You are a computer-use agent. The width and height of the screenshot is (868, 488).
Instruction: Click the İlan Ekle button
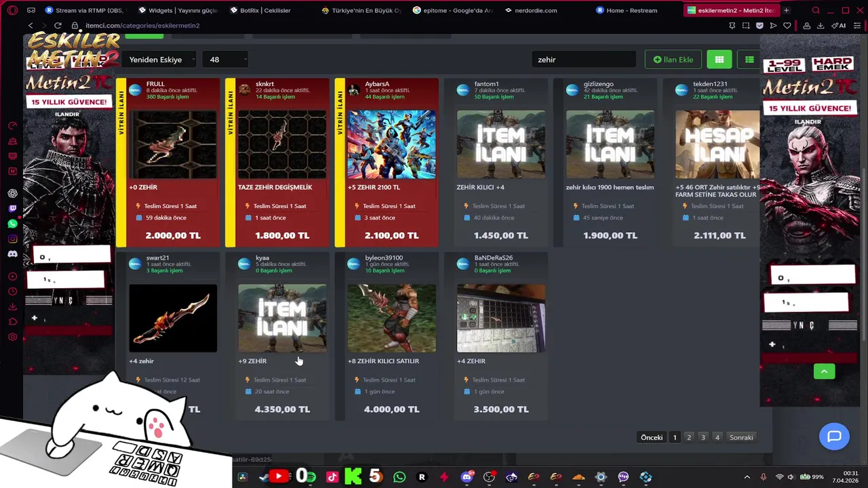tap(673, 60)
